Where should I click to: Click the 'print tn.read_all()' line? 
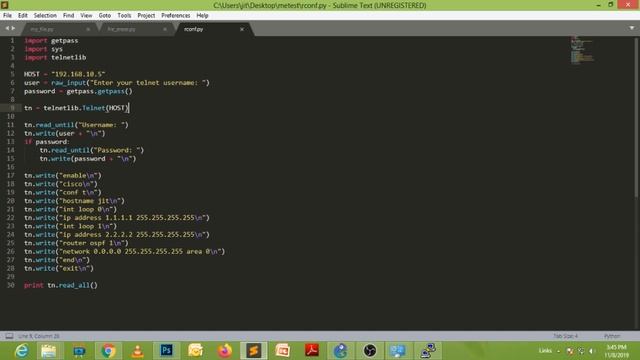coord(61,285)
